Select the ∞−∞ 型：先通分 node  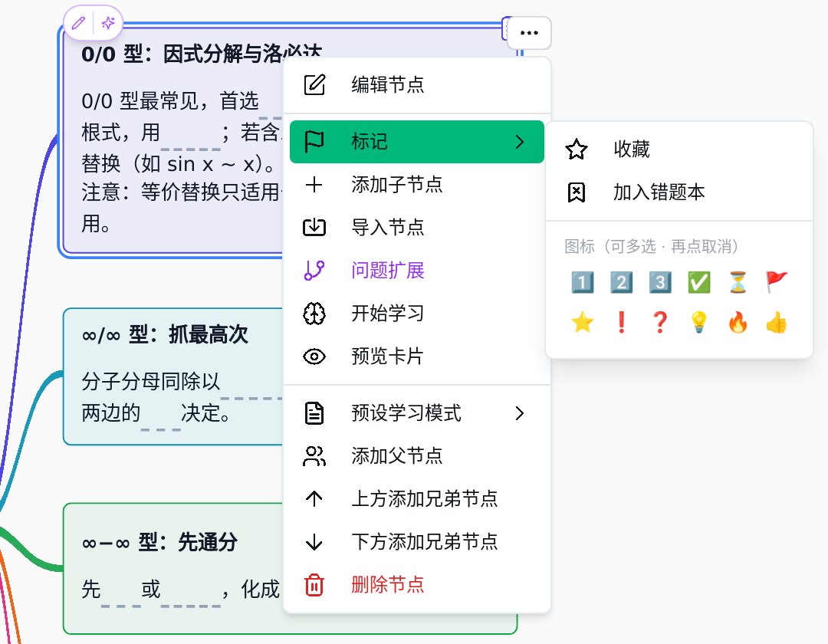tap(173, 569)
